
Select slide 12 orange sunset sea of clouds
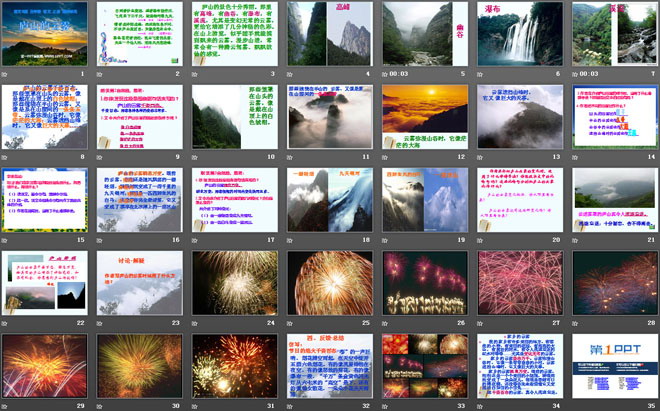pos(425,117)
